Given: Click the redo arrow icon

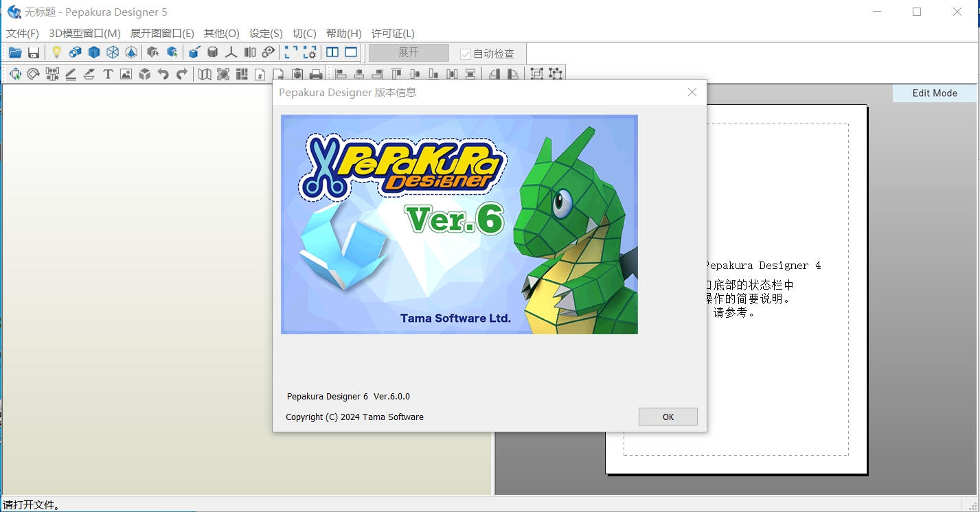Looking at the screenshot, I should (x=181, y=74).
